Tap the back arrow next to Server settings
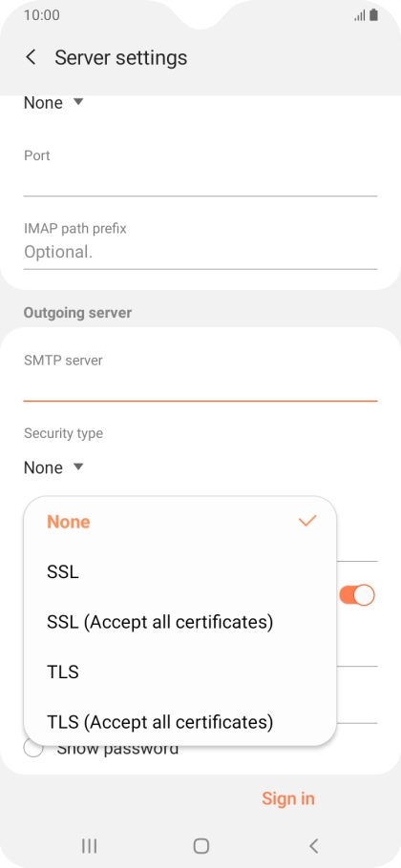This screenshot has height=868, width=401. click(x=31, y=57)
